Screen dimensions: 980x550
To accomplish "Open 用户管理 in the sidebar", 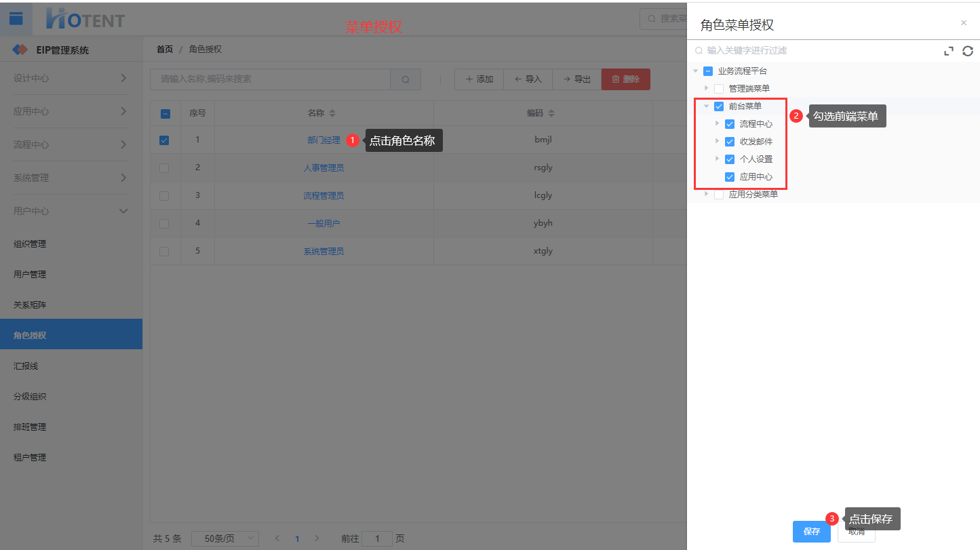I will [71, 275].
